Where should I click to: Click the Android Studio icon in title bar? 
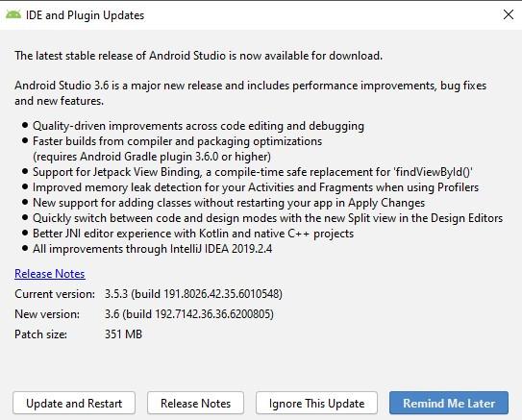tap(13, 14)
